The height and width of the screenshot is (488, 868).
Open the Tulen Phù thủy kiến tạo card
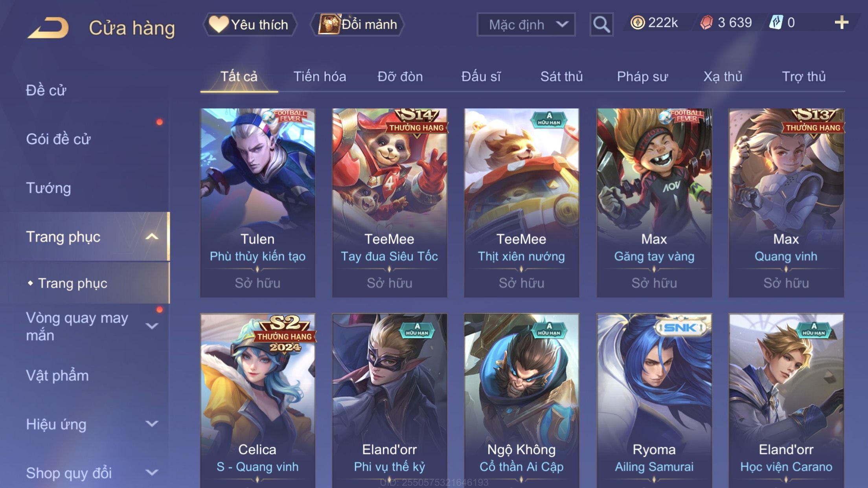click(257, 203)
